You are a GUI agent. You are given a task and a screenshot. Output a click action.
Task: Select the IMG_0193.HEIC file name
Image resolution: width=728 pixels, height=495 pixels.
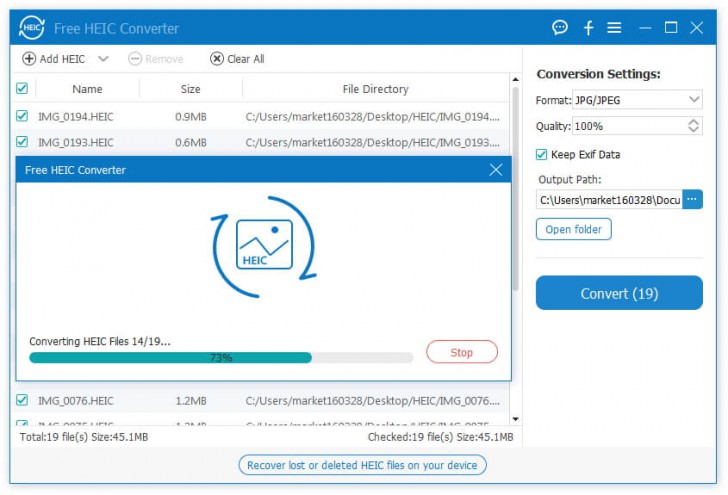tap(76, 143)
